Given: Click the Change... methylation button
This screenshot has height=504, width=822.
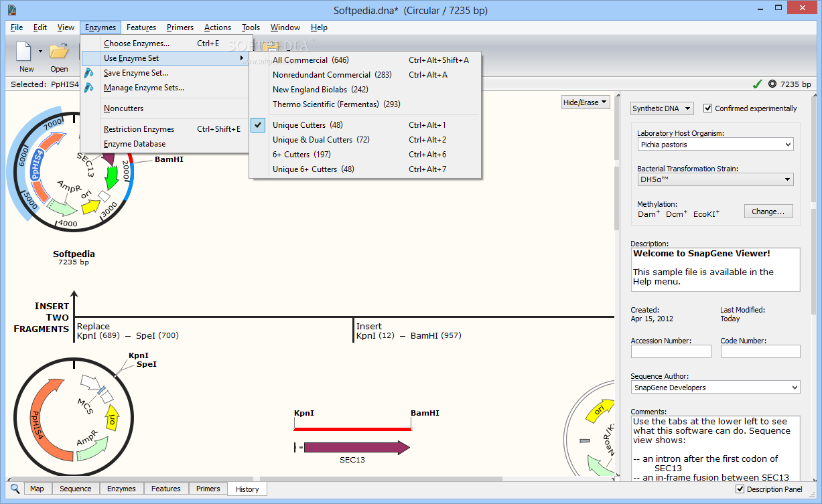Looking at the screenshot, I should (x=768, y=212).
